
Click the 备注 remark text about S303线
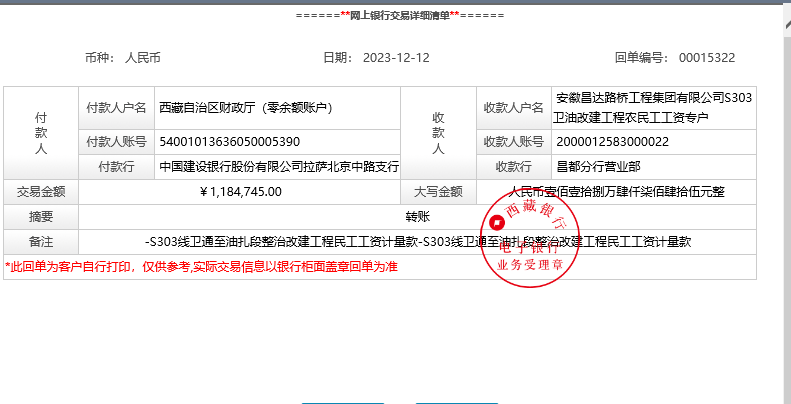(417, 241)
